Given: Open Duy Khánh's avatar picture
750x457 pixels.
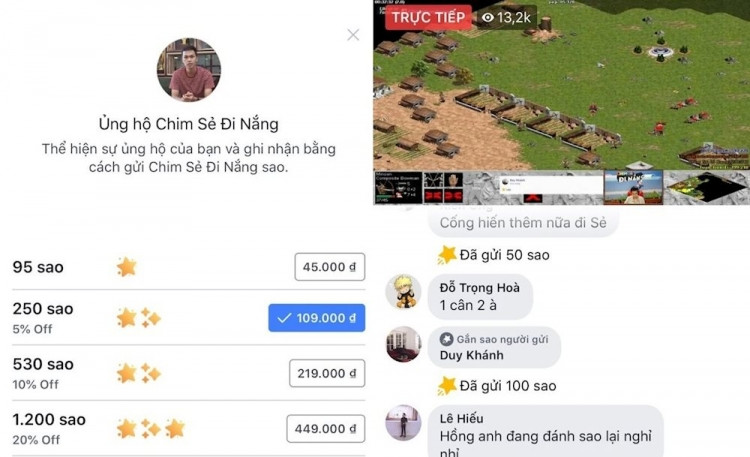Looking at the screenshot, I should [403, 345].
